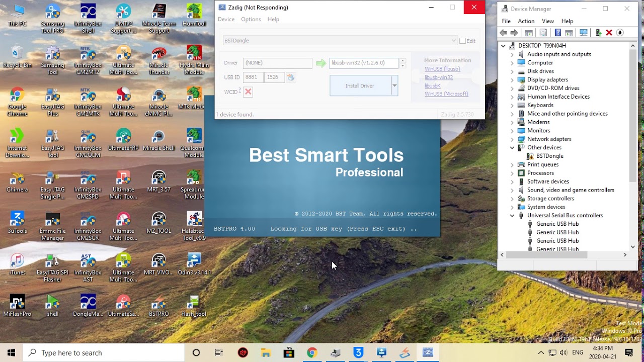Image resolution: width=644 pixels, height=362 pixels.
Task: Click the BSTPRO desktop shortcut
Action: pyautogui.click(x=159, y=305)
